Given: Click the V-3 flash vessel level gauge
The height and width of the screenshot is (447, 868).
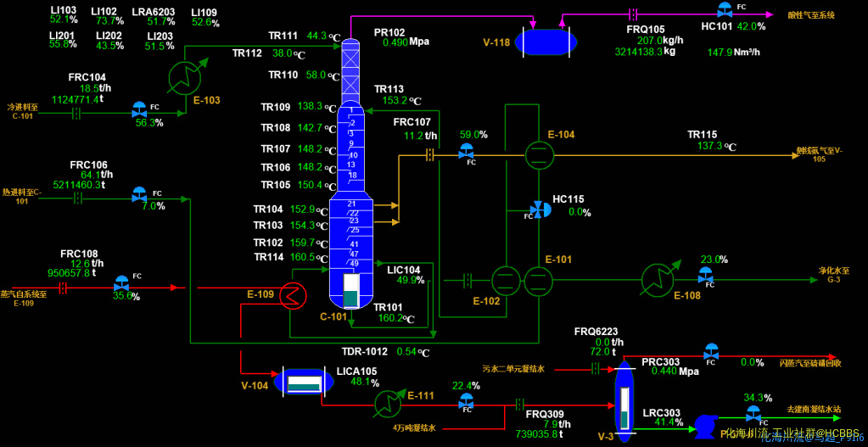Looking at the screenshot, I should [x=624, y=408].
